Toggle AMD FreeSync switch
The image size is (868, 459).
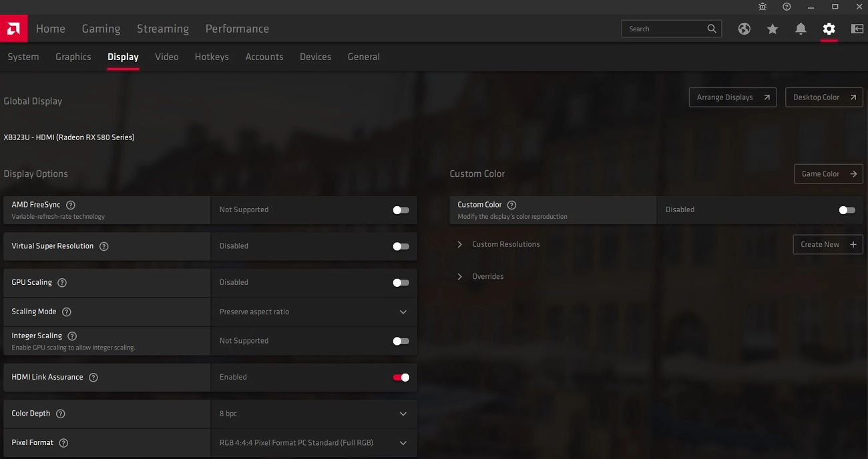click(401, 209)
